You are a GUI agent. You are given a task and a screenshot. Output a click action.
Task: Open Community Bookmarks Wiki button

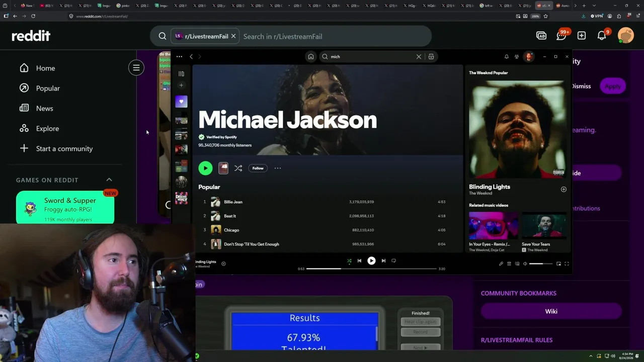(x=551, y=311)
